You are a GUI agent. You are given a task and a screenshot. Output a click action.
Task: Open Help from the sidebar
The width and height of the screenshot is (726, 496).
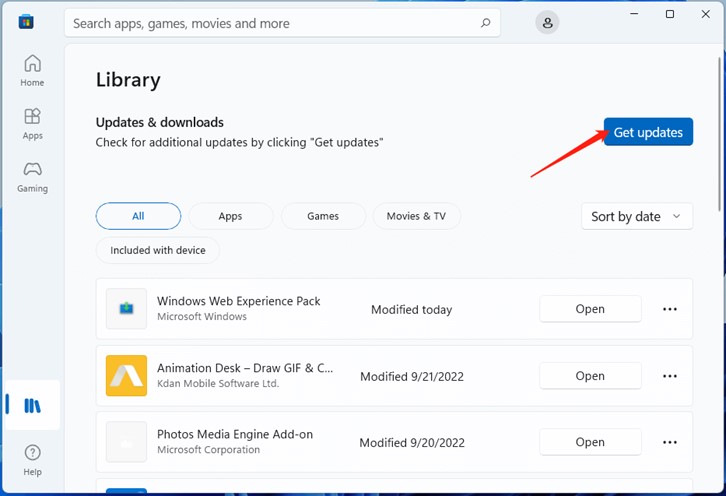(x=32, y=460)
